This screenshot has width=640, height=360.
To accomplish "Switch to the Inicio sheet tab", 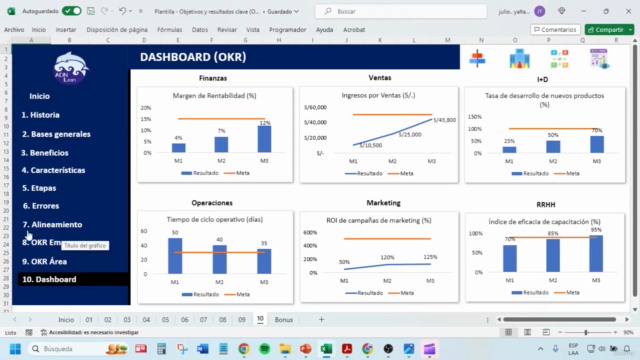I will [x=66, y=320].
